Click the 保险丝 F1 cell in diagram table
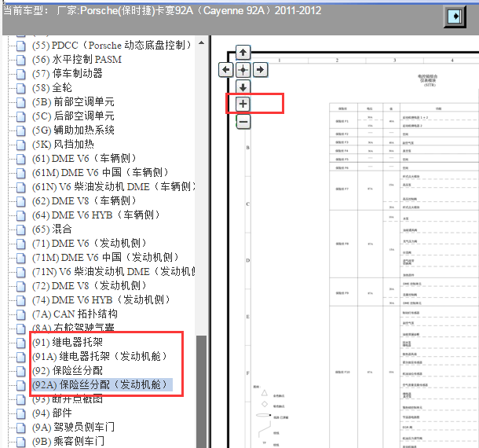 pyautogui.click(x=342, y=121)
